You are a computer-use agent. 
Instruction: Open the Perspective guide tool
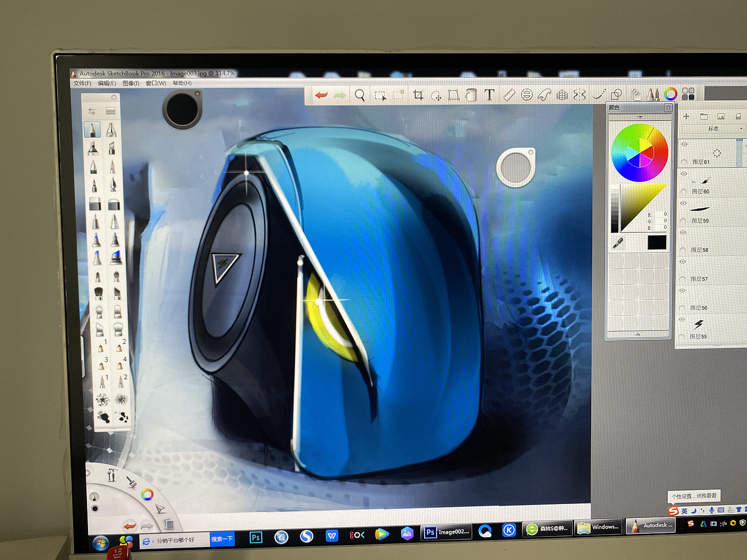pos(562,95)
